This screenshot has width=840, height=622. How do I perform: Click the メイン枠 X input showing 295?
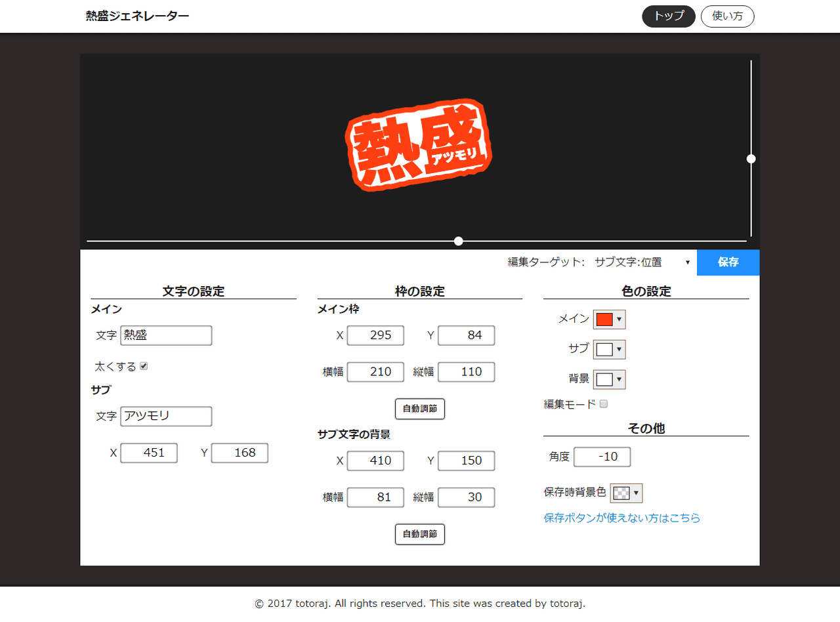375,335
